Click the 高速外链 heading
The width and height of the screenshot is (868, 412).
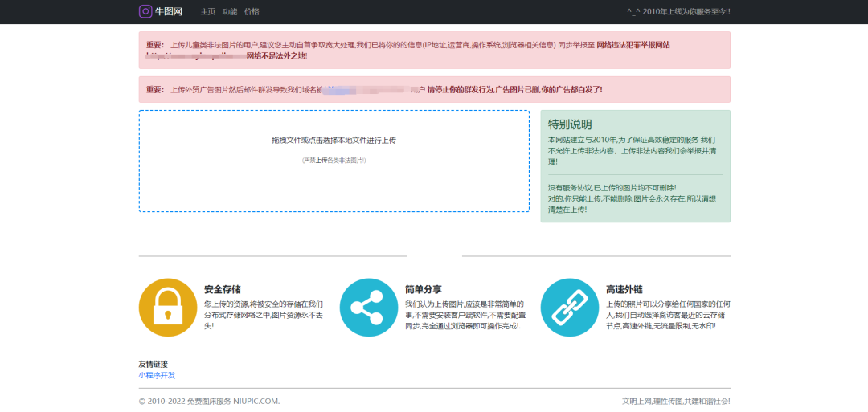point(624,290)
